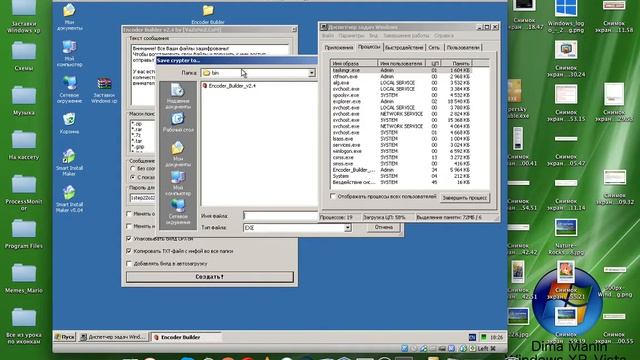Click the password input field in Encoder Builder
The image size is (640, 360).
142,198
